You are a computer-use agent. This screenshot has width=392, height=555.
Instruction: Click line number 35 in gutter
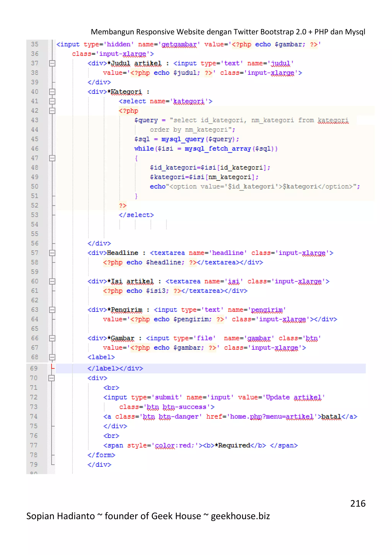35,44
